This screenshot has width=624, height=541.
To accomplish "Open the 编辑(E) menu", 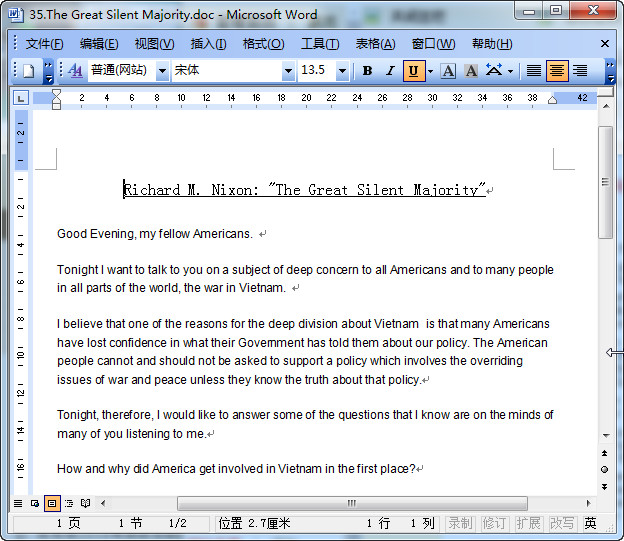I will coord(99,43).
